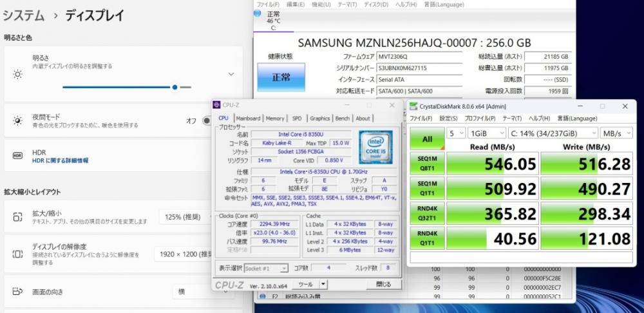Run the RND4K Q1T1 test
The image size is (644, 313).
(x=427, y=238)
